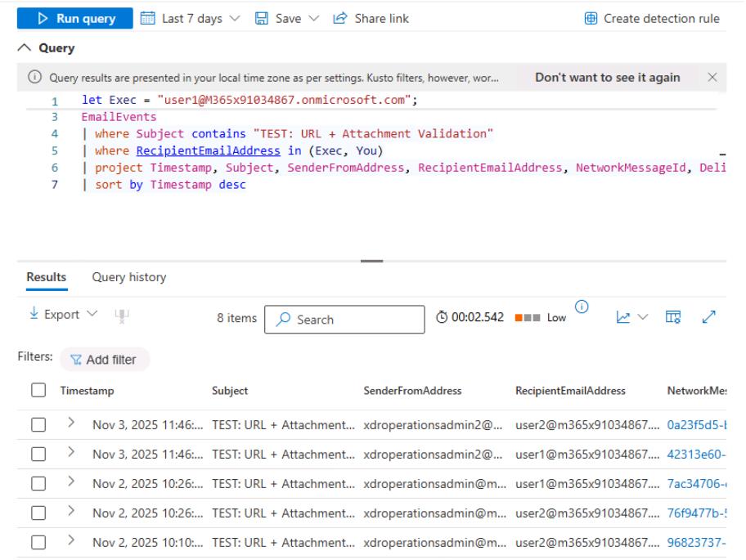Screen dimensions: 746x560
Task: Open the Last 7 days time range dropdown
Action: click(x=177, y=18)
